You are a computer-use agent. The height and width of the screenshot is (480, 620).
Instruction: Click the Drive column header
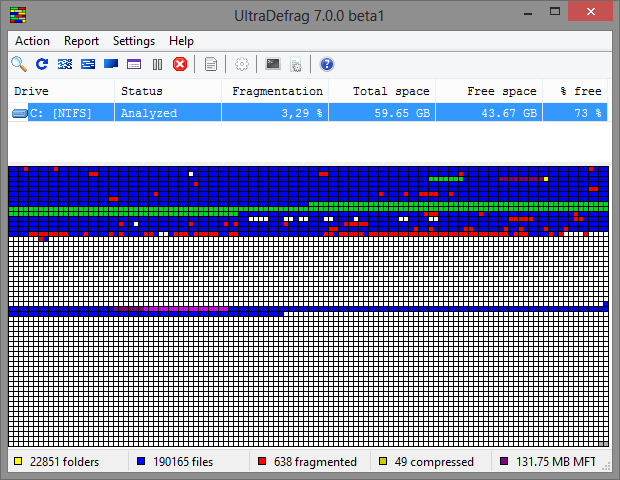[61, 91]
